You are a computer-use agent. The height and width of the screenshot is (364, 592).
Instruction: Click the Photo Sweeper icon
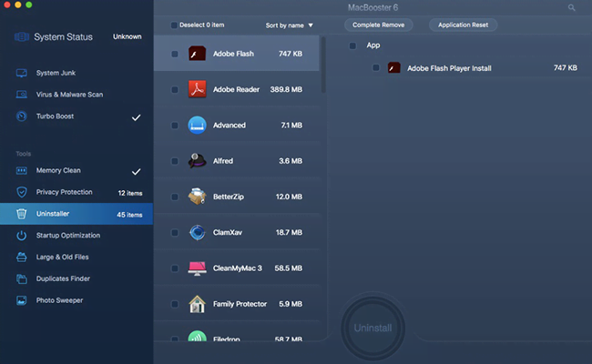(x=22, y=300)
